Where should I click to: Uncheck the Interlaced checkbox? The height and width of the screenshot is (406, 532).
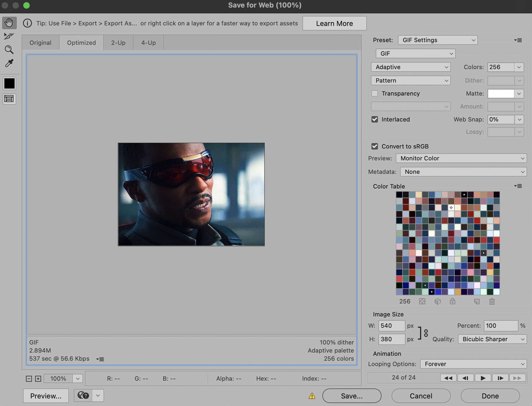pyautogui.click(x=375, y=119)
